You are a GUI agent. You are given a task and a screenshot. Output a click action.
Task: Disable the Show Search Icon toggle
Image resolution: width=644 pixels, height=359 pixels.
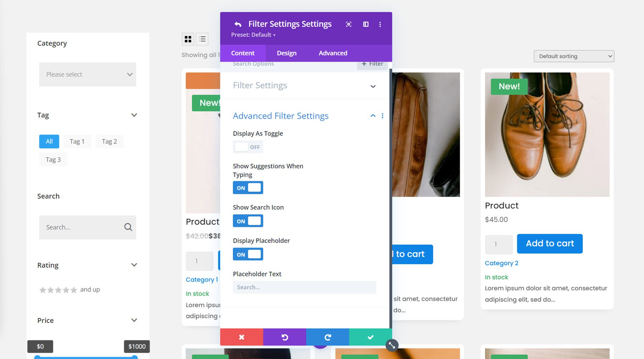click(x=248, y=221)
